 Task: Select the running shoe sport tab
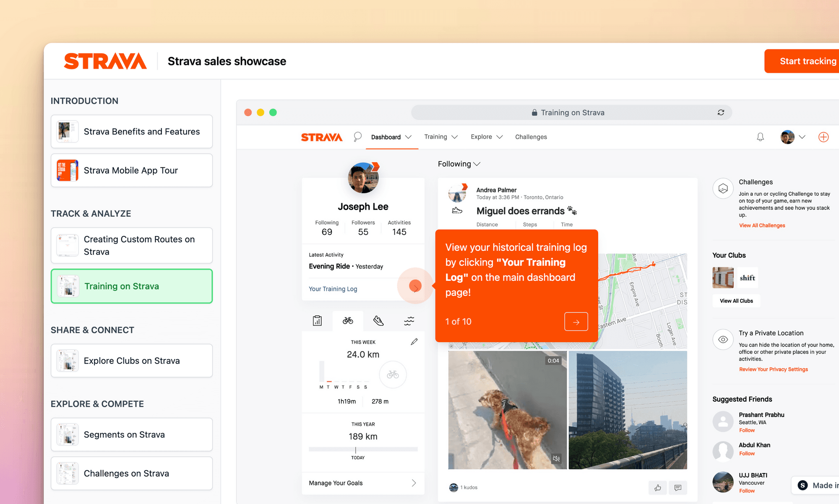(378, 321)
